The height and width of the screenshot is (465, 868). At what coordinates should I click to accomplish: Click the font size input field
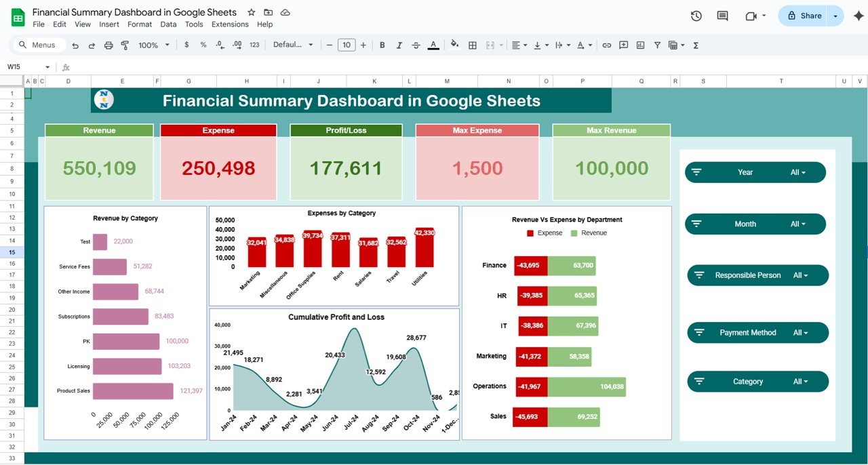point(347,45)
